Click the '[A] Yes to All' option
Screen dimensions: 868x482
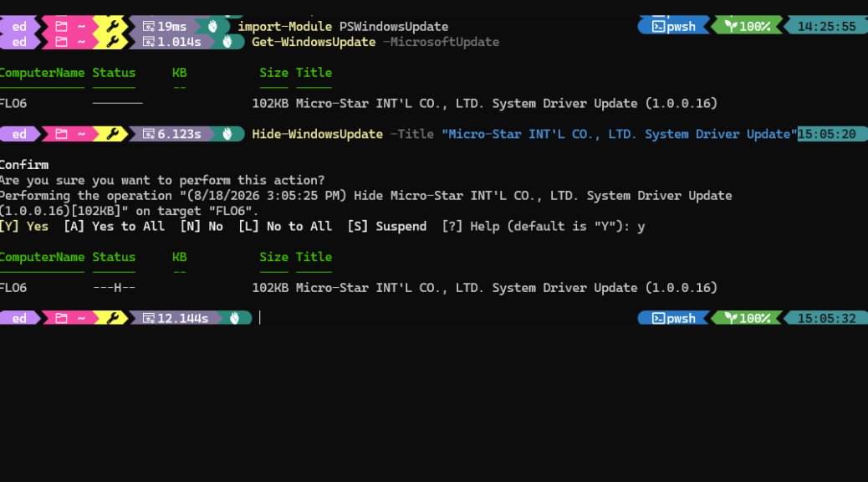(x=114, y=227)
